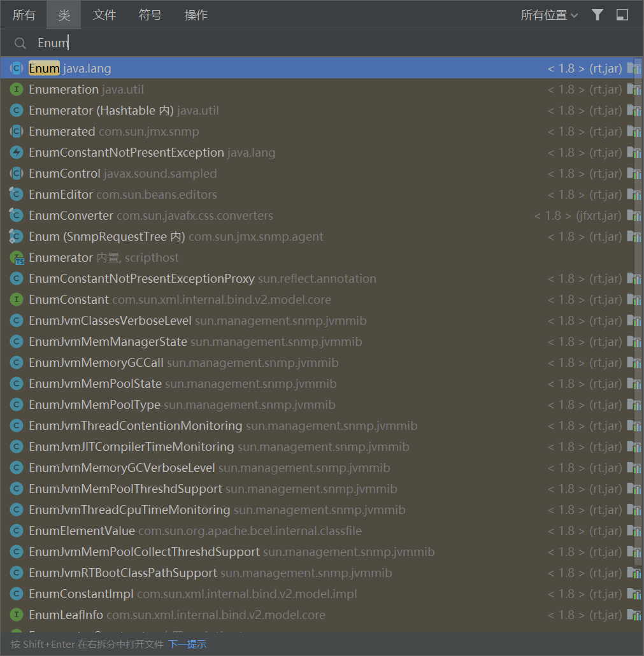Click the search magnifier icon
This screenshot has height=656, width=644.
tap(20, 43)
